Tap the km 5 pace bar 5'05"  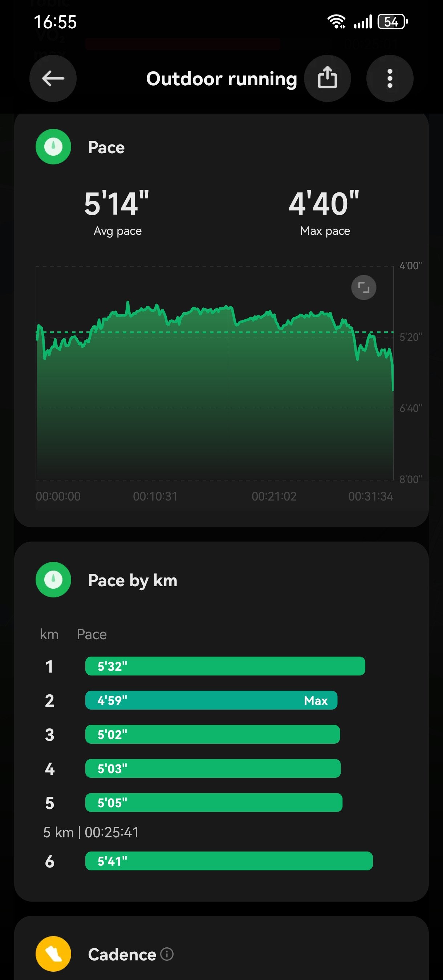[x=214, y=803]
